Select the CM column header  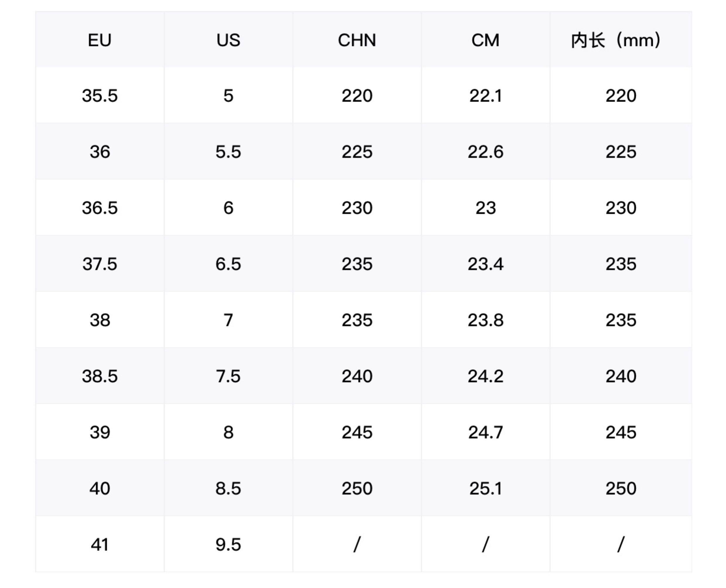[485, 40]
